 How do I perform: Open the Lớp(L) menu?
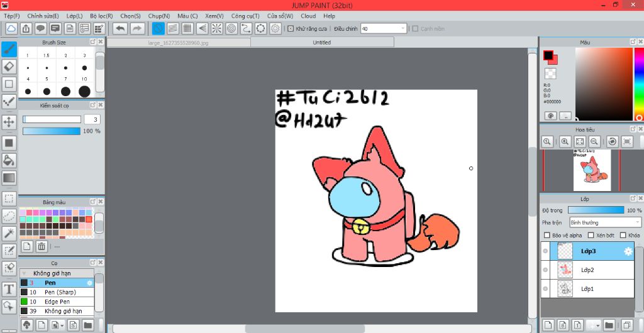(74, 16)
